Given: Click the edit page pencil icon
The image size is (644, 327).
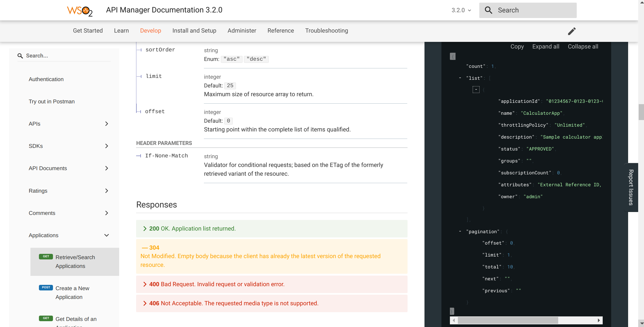Looking at the screenshot, I should 572,31.
